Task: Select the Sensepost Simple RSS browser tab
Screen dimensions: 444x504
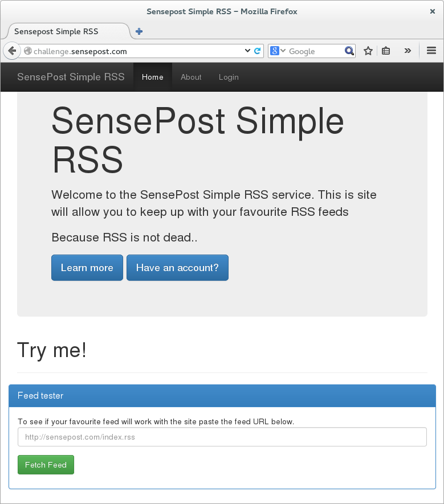Action: click(x=66, y=31)
